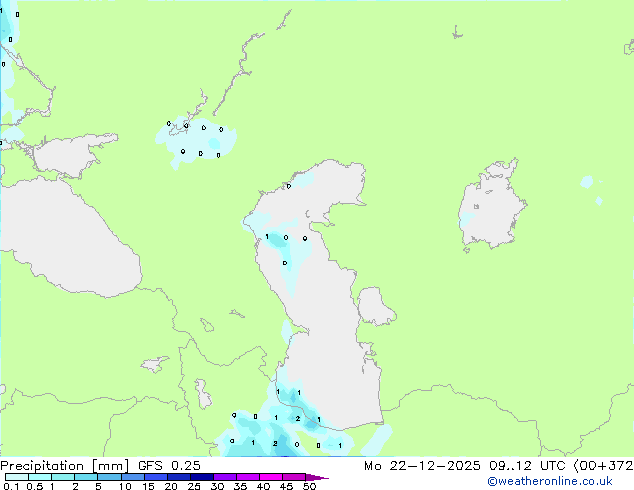The width and height of the screenshot is (634, 490).
Task: Click the 'GFS 0.25' model label
Action: pyautogui.click(x=169, y=466)
